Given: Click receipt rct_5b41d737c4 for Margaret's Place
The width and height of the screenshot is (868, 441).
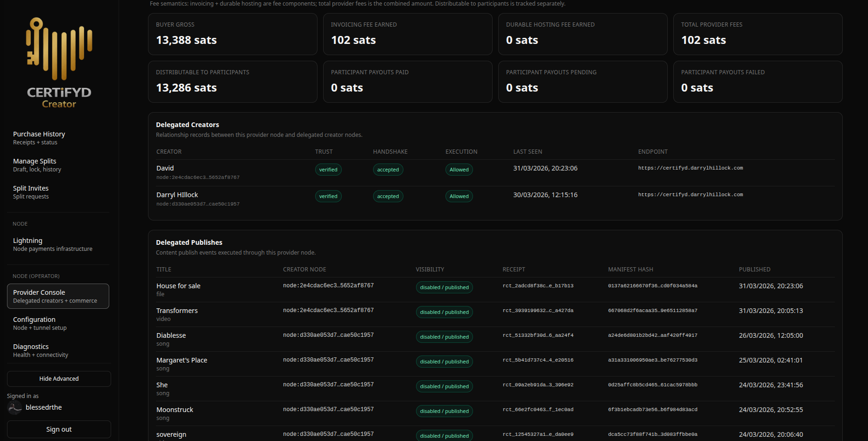Looking at the screenshot, I should tap(538, 360).
